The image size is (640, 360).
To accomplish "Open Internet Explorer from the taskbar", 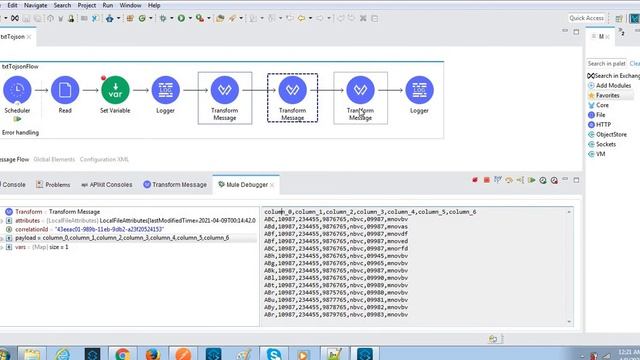I will [62, 353].
